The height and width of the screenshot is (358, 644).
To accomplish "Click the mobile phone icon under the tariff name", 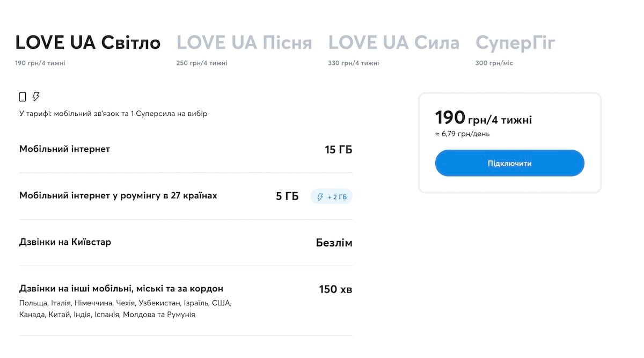I will [23, 97].
